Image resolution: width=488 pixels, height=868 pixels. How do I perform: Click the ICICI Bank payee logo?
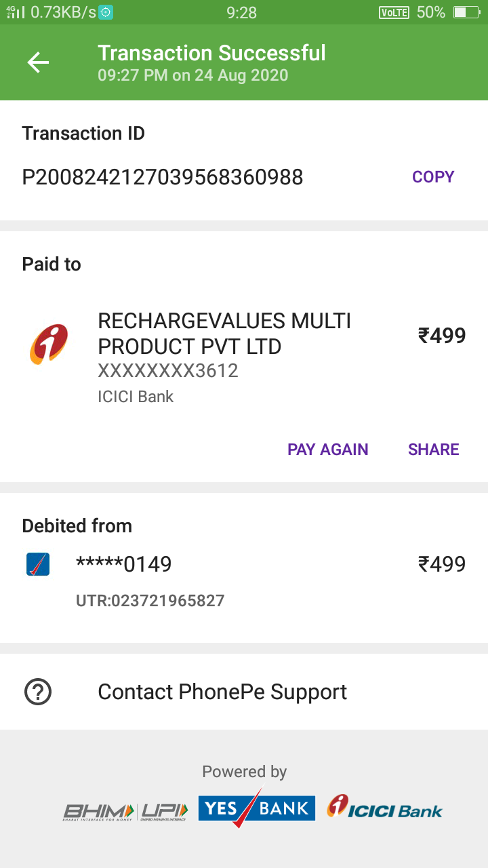click(48, 344)
